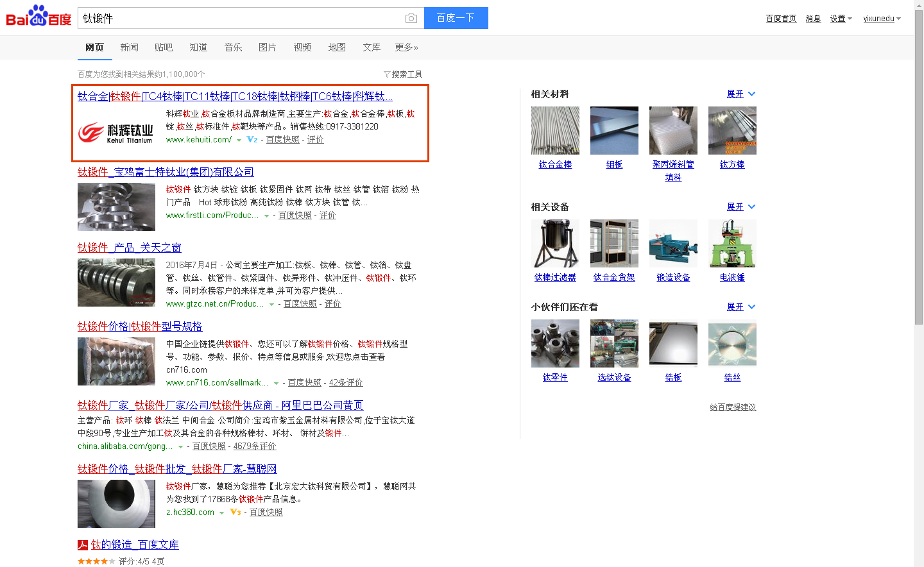Viewport: 924px width, 567px height.
Task: Open 钛合金棒 material thumbnail
Action: click(555, 131)
